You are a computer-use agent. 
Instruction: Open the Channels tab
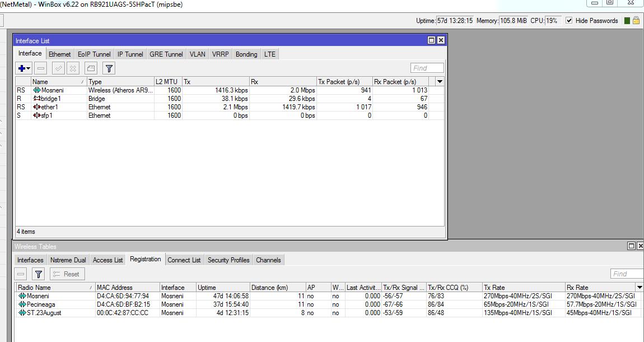[x=268, y=260]
